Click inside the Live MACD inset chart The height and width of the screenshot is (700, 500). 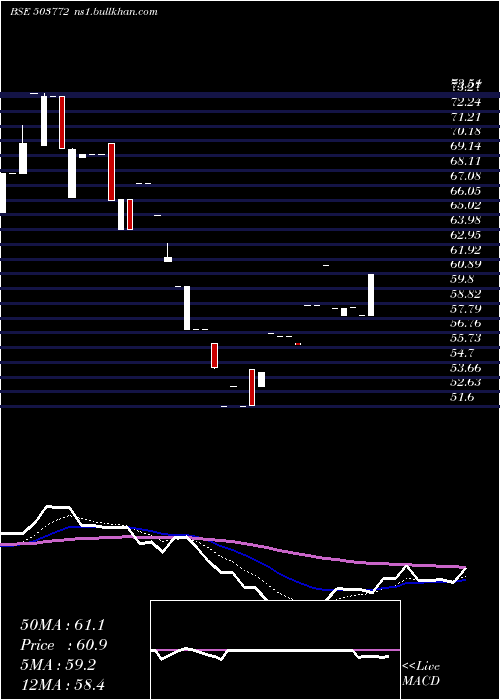(x=275, y=650)
